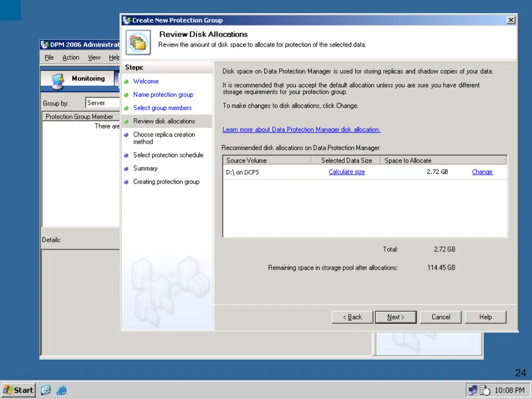Click the Choose replica creation method step
Screen dimensions: 532x399
tap(164, 138)
